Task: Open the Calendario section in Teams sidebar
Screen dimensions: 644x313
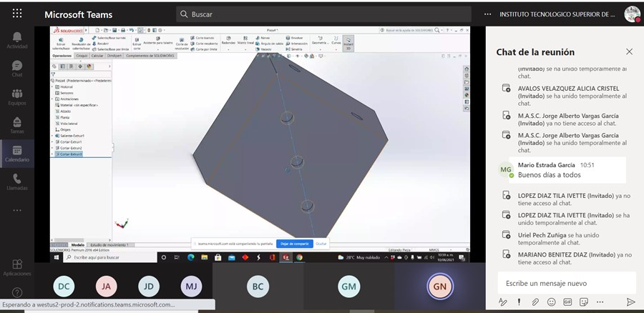Action: pyautogui.click(x=17, y=154)
